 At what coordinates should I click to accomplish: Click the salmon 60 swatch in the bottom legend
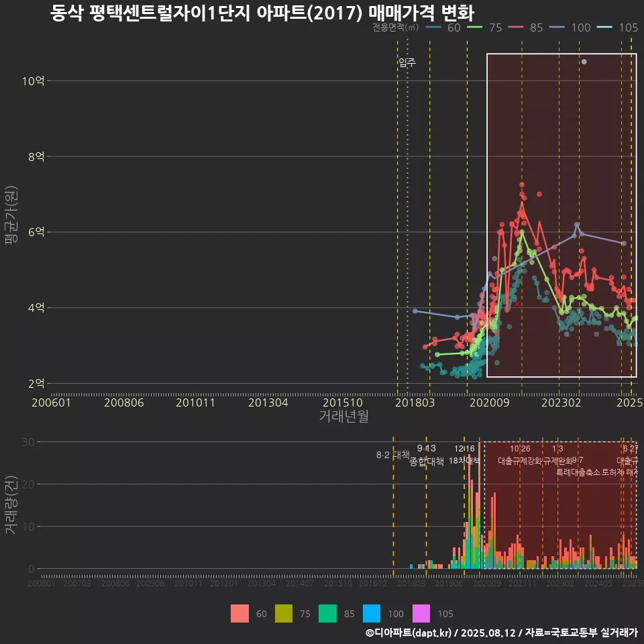pyautogui.click(x=239, y=614)
